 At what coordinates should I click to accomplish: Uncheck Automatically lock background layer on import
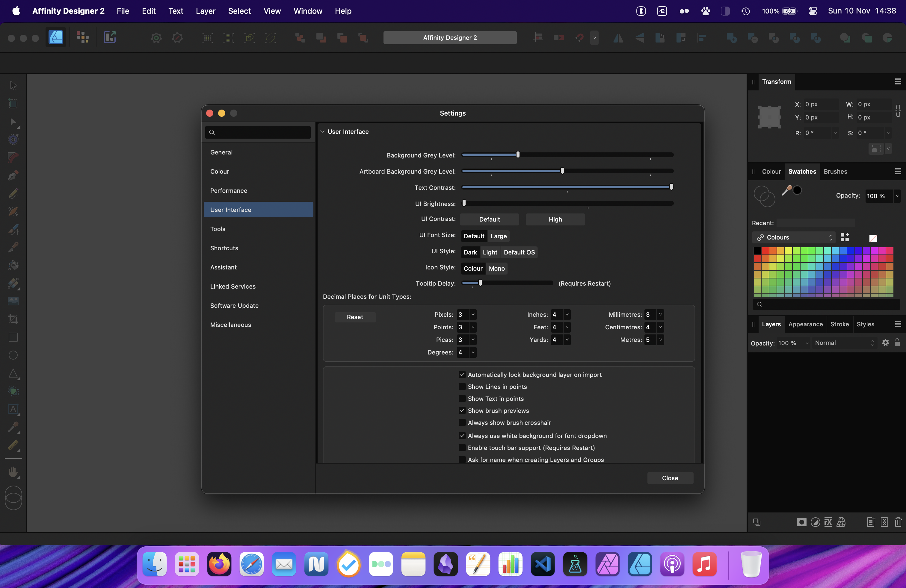(x=462, y=375)
